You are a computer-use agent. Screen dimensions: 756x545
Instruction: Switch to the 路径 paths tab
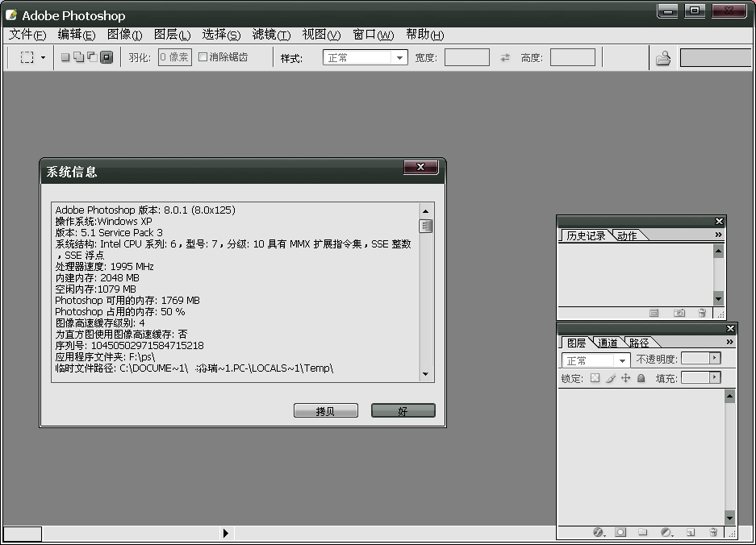639,343
